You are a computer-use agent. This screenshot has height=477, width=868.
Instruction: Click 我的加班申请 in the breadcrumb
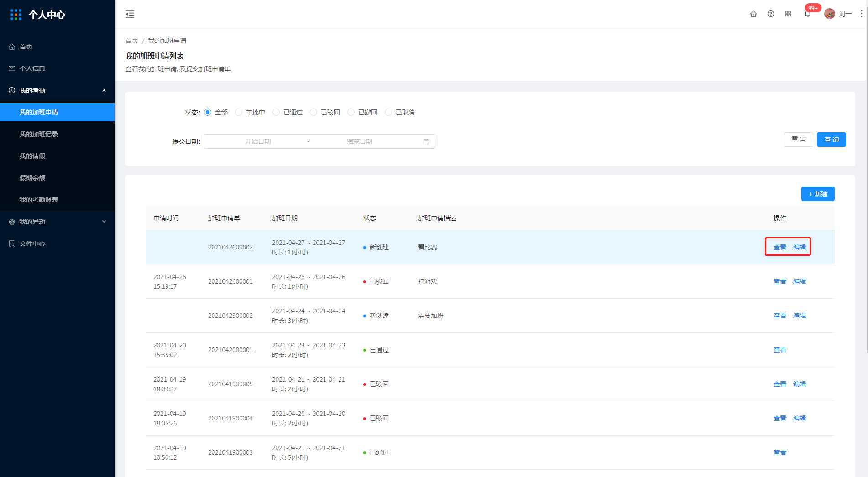point(167,41)
